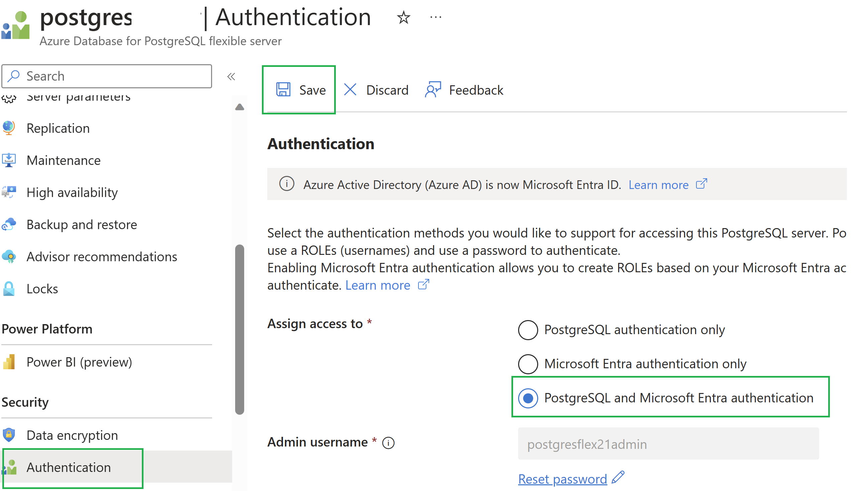Click the Feedback person icon
The height and width of the screenshot is (491, 868).
(433, 90)
